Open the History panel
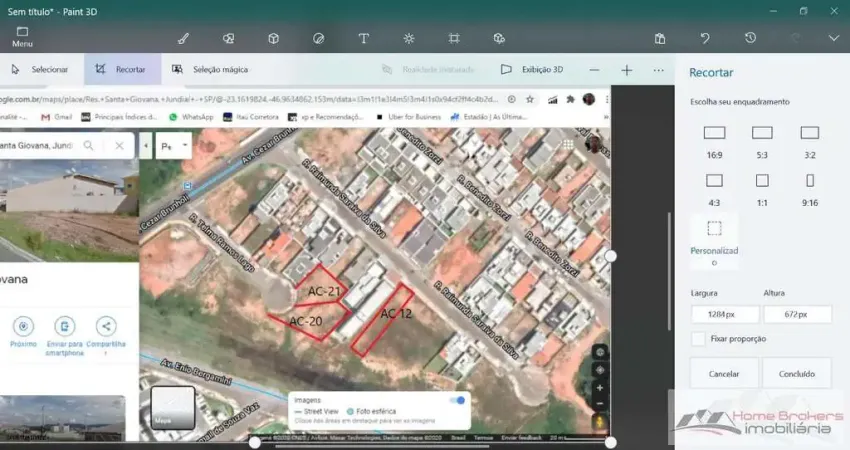Image resolution: width=850 pixels, height=450 pixels. point(750,38)
